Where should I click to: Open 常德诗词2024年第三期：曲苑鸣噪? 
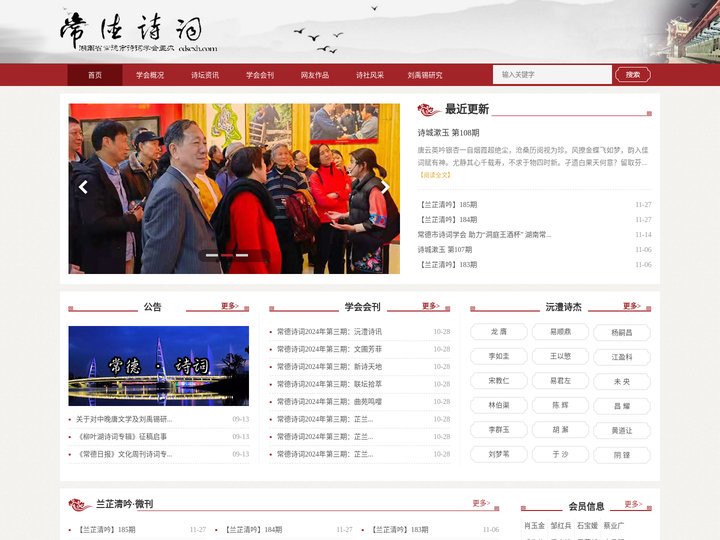329,401
